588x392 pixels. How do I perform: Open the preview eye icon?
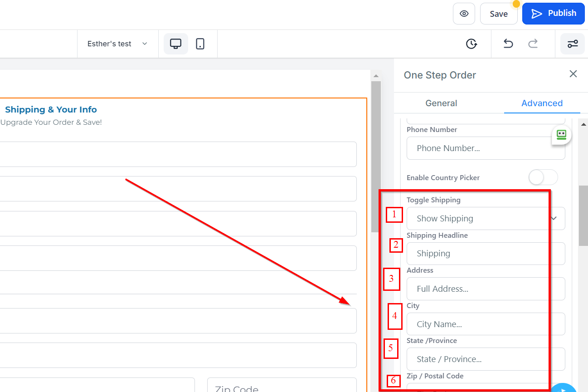pyautogui.click(x=464, y=14)
